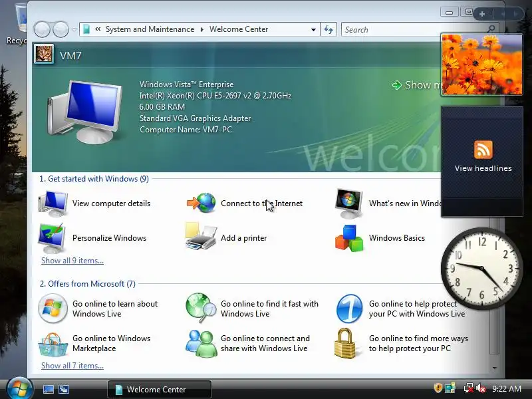532x399 pixels.
Task: Click the find it fast globe magnifier icon
Action: pyautogui.click(x=201, y=308)
